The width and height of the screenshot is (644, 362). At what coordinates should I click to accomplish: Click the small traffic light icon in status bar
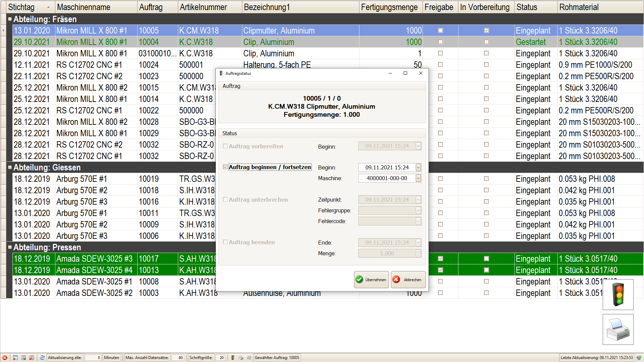(x=233, y=358)
